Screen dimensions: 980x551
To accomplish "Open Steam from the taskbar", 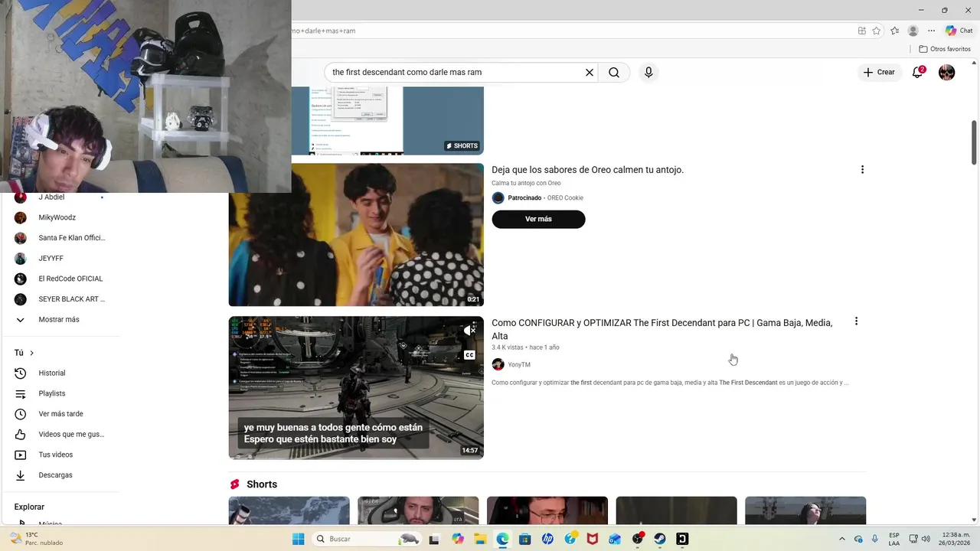I will 659,539.
